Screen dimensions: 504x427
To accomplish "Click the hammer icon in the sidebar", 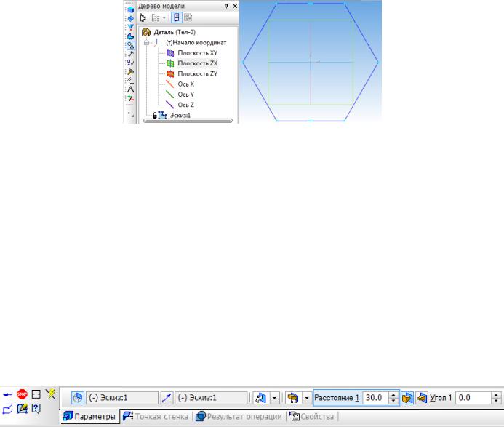I will [130, 72].
